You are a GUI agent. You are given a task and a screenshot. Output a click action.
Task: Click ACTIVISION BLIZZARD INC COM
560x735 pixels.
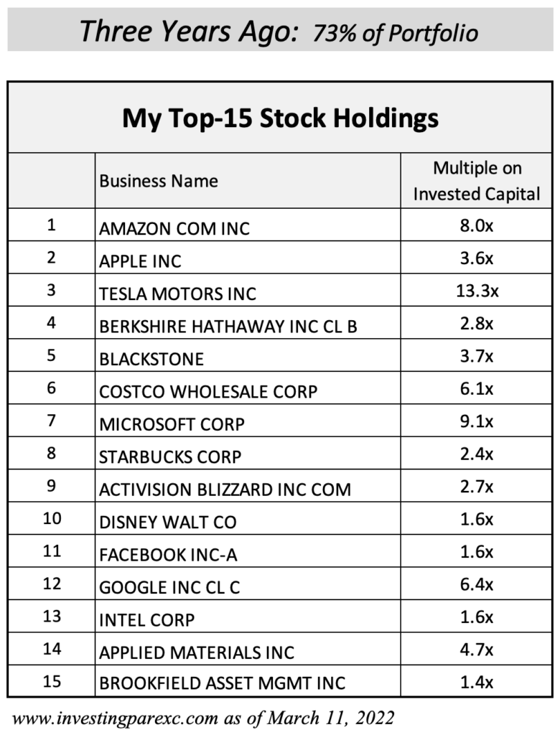[225, 490]
